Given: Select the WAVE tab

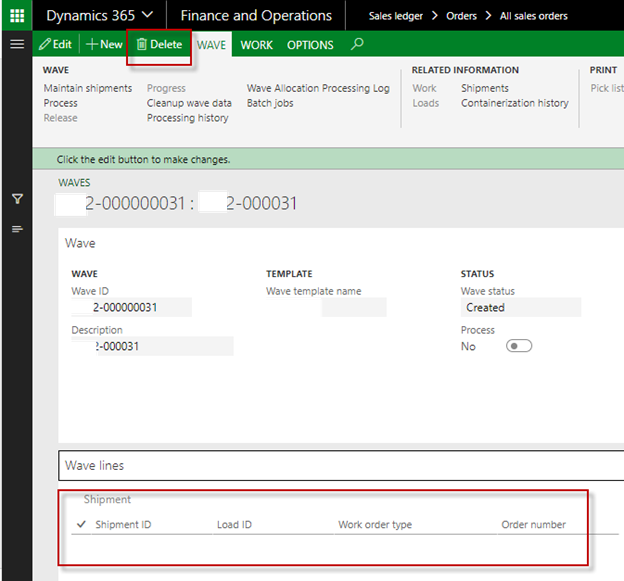Looking at the screenshot, I should [x=211, y=45].
